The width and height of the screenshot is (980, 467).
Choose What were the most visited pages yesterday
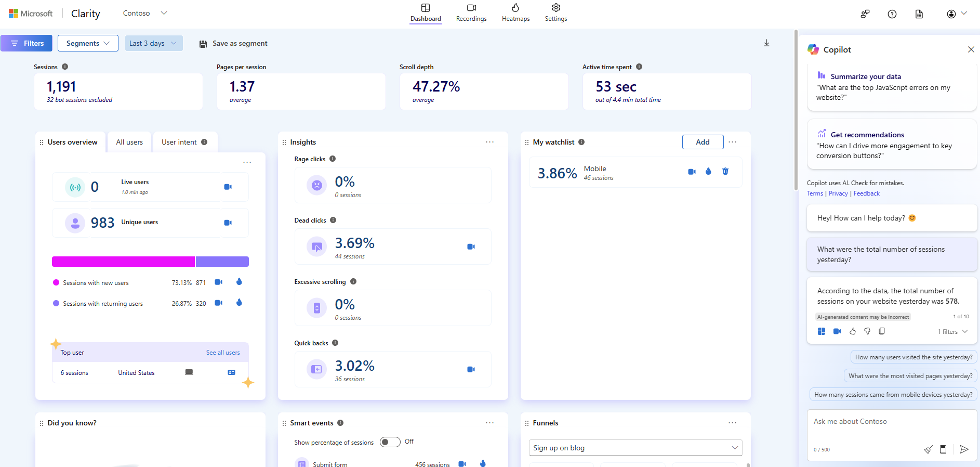point(910,376)
